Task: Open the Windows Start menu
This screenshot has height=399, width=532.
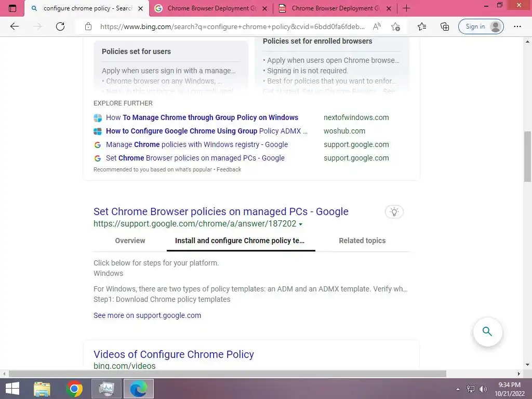Action: [x=12, y=389]
